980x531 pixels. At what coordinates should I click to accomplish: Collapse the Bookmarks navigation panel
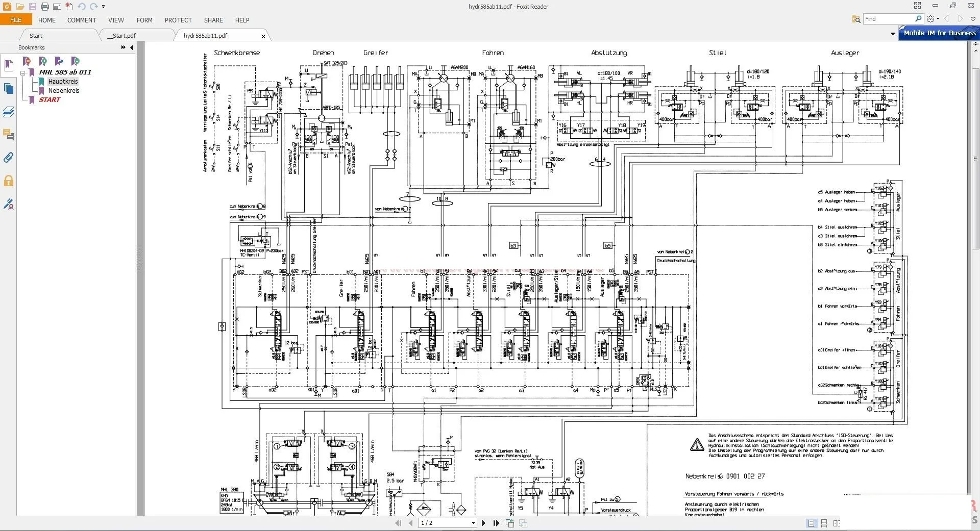(132, 47)
